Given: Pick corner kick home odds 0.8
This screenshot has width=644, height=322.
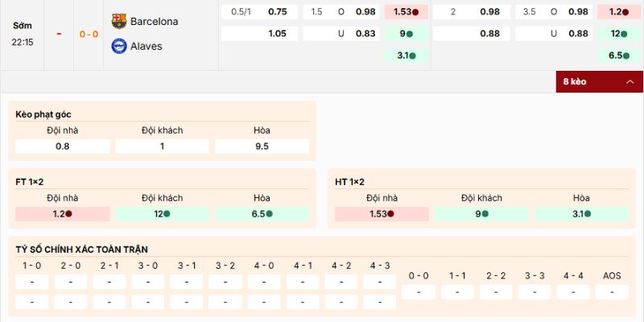Looking at the screenshot, I should point(63,147).
